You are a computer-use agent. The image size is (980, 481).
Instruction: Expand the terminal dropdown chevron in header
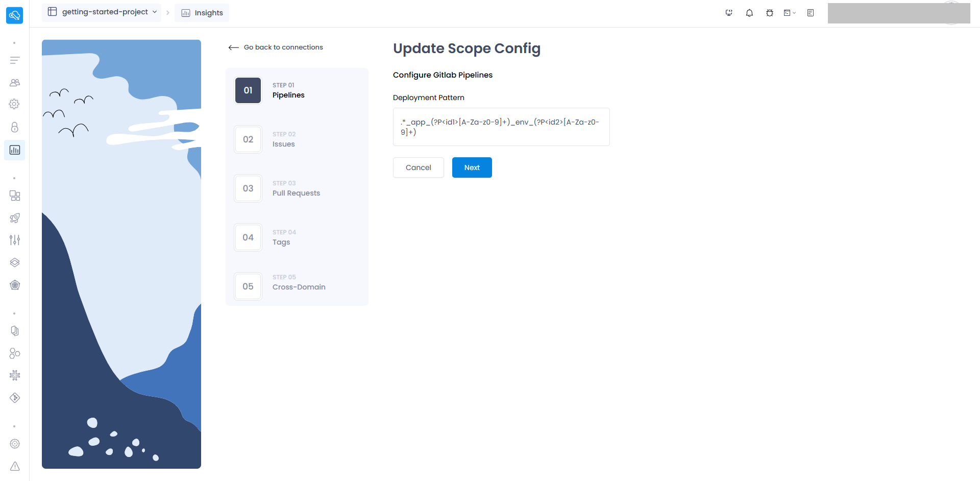(x=794, y=13)
